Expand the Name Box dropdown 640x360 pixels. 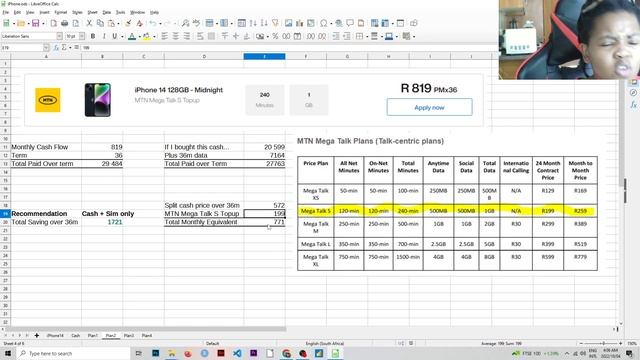(x=46, y=48)
